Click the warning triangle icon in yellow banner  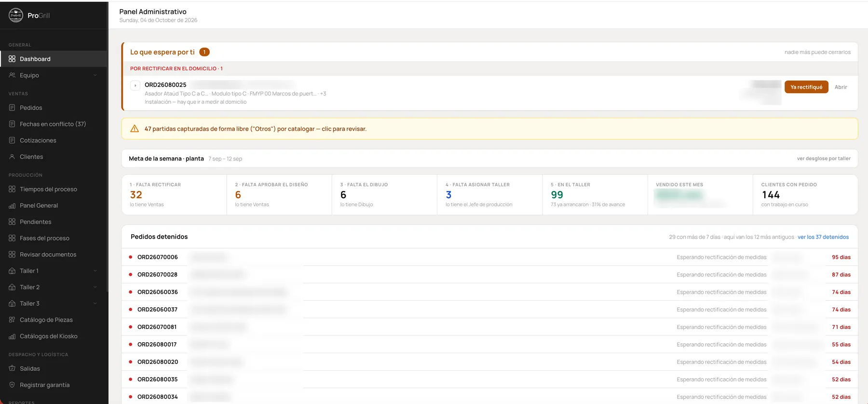click(x=135, y=129)
